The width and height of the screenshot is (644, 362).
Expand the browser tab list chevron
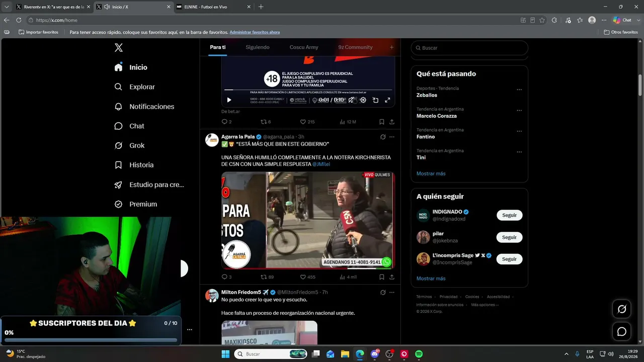7,7
